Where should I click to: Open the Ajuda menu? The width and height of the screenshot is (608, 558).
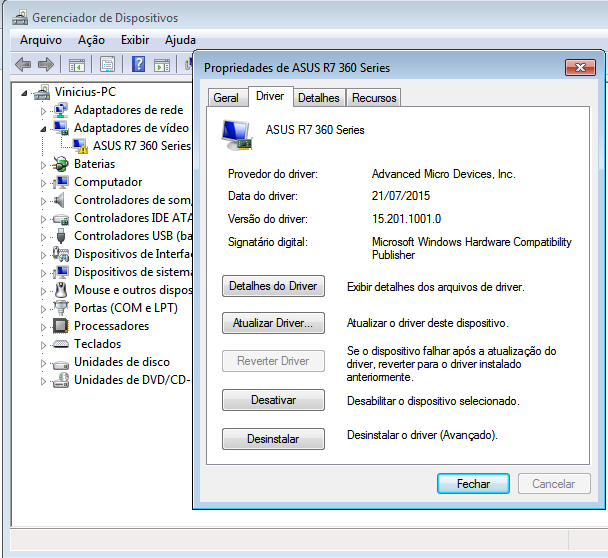(x=180, y=40)
